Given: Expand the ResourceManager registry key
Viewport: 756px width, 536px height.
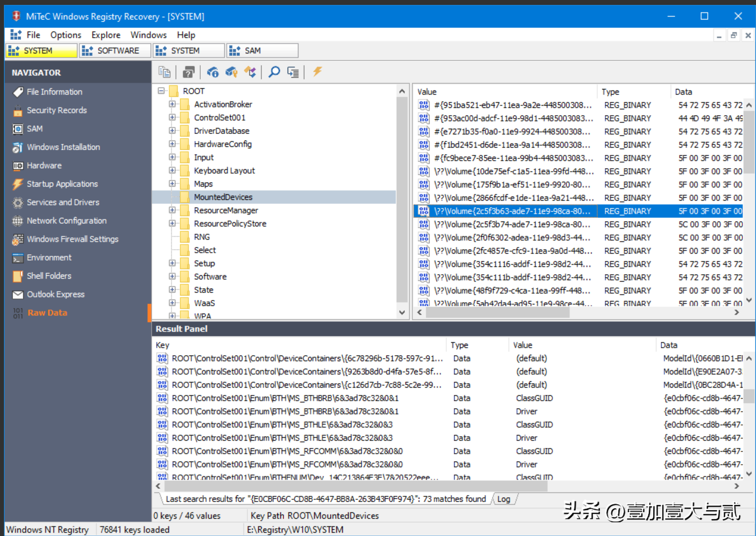Looking at the screenshot, I should [172, 210].
